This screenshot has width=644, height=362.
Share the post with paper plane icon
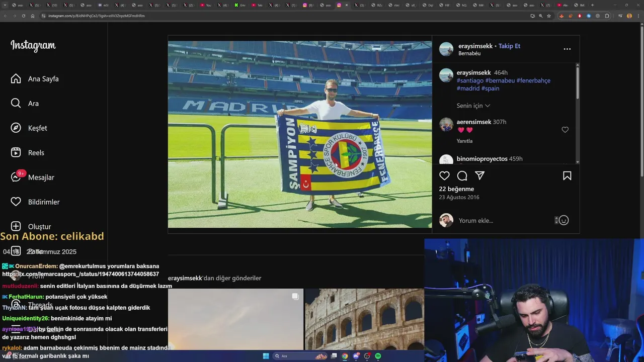pos(479,175)
